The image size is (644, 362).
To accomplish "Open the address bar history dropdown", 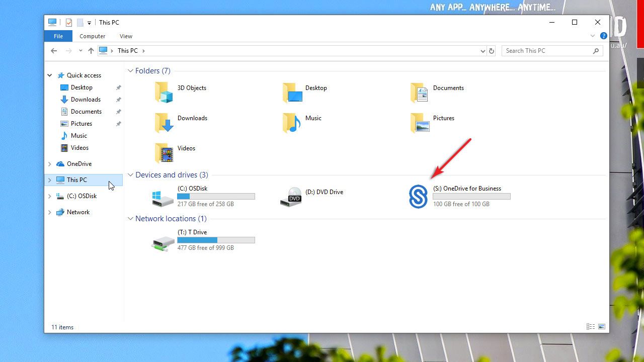I will click(483, 51).
